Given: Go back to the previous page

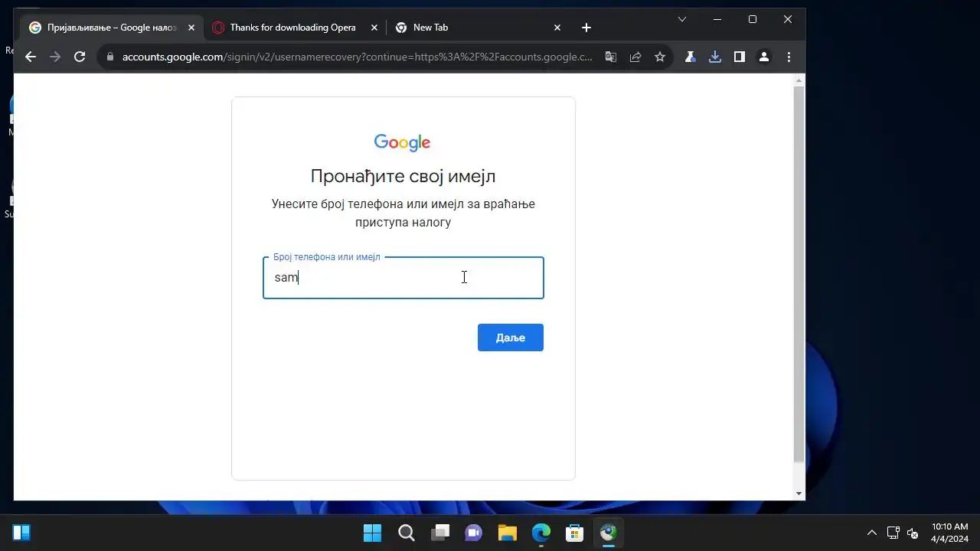Looking at the screenshot, I should point(31,57).
